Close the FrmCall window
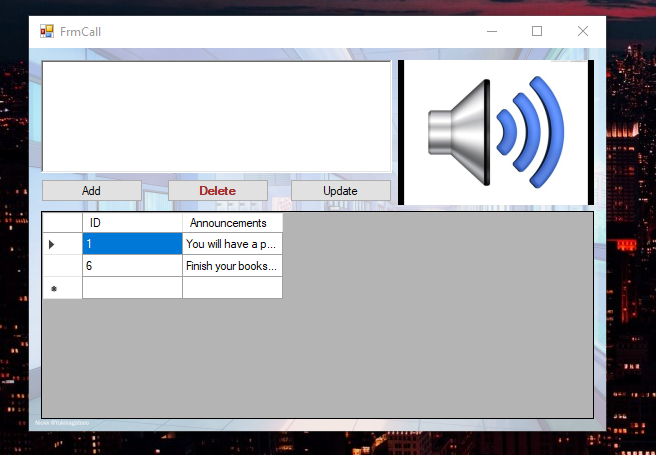 click(583, 31)
